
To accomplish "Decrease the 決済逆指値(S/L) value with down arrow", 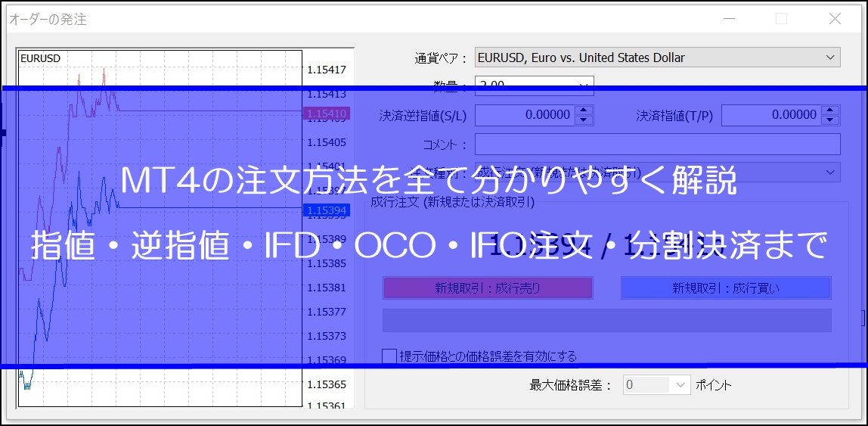I will tap(584, 120).
